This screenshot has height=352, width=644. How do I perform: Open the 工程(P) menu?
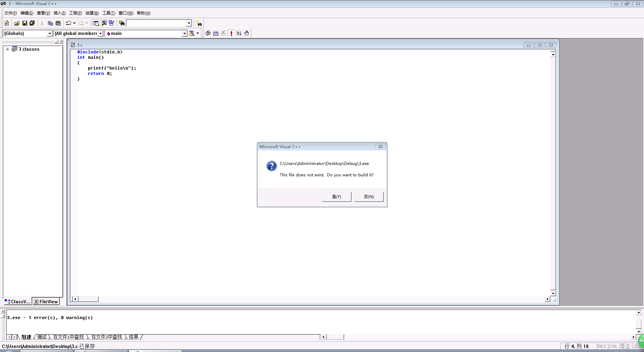coord(75,13)
